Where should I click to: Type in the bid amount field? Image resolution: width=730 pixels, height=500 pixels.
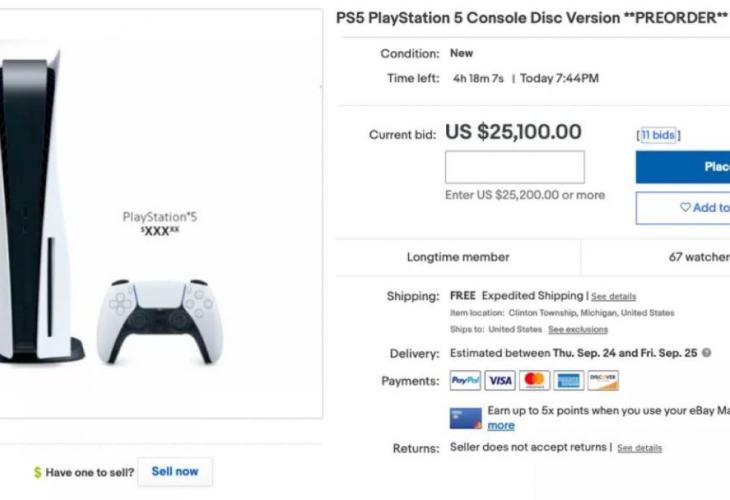[514, 167]
